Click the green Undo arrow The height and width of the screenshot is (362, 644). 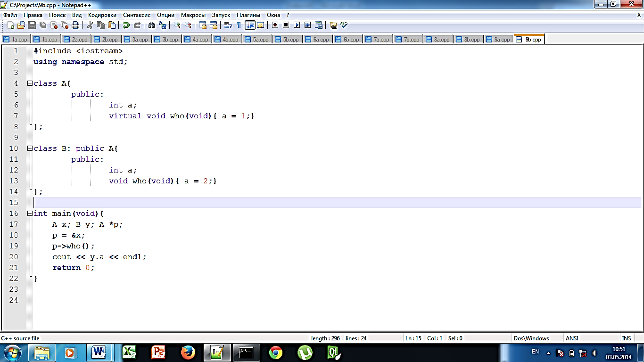126,25
